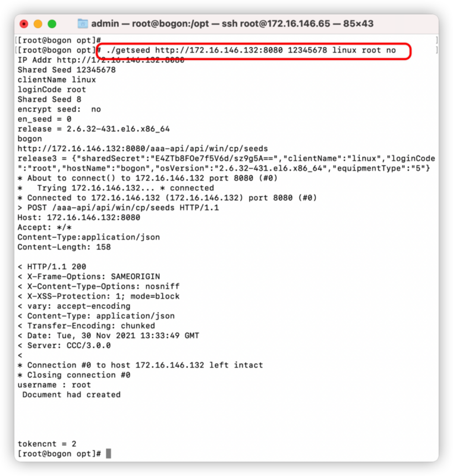Viewport: 453px width, 476px height.
Task: Click the highlighted ./getseed command line
Action: [x=251, y=50]
